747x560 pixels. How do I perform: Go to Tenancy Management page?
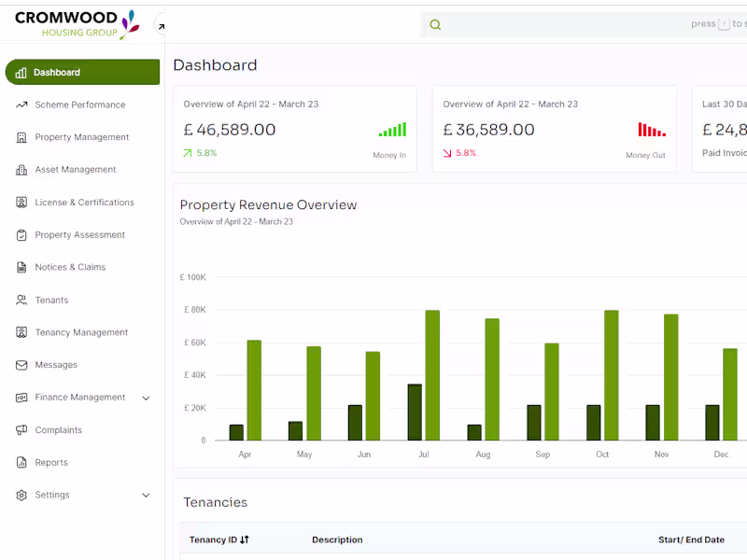pos(81,332)
